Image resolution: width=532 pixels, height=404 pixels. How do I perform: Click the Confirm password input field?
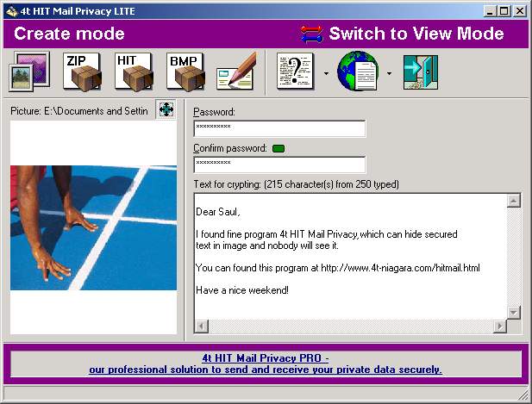tap(279, 165)
